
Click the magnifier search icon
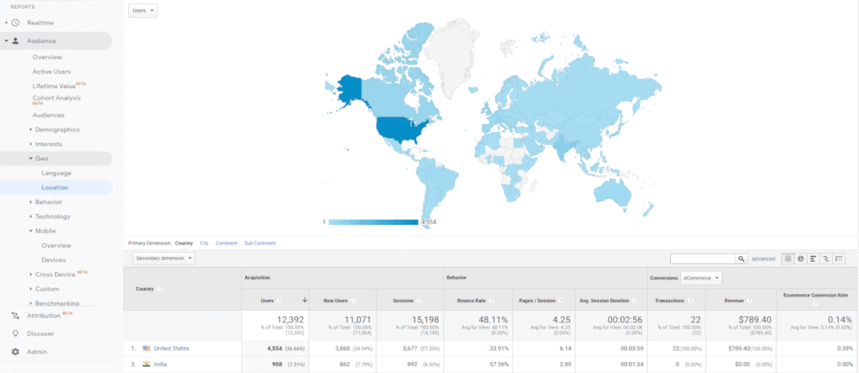[741, 259]
